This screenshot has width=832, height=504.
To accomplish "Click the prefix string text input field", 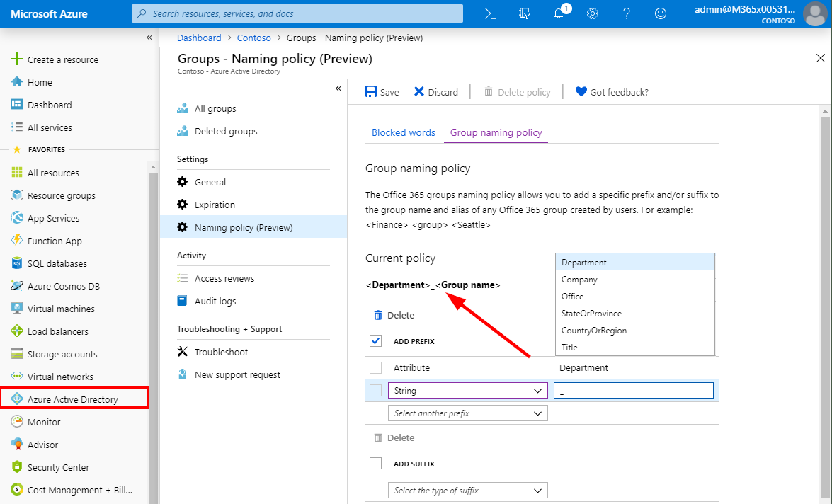I will 633,391.
